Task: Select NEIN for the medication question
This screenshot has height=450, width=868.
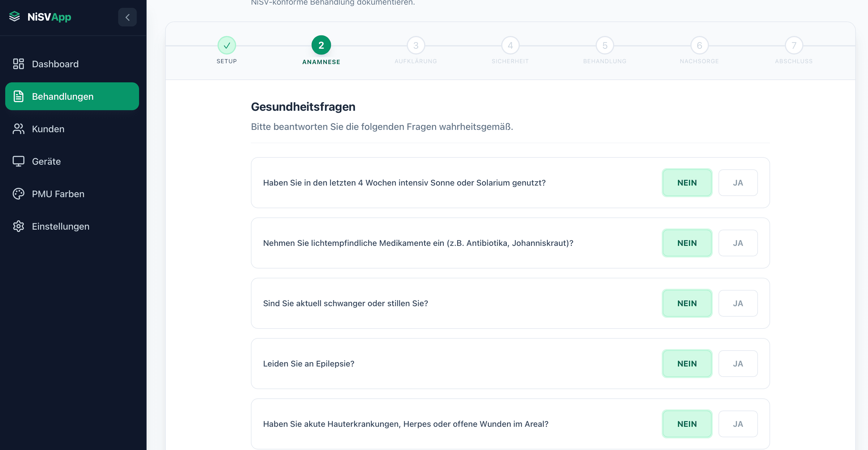Action: click(x=687, y=242)
